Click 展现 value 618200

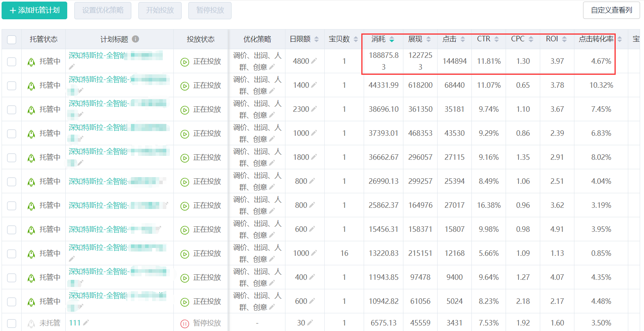pos(420,85)
